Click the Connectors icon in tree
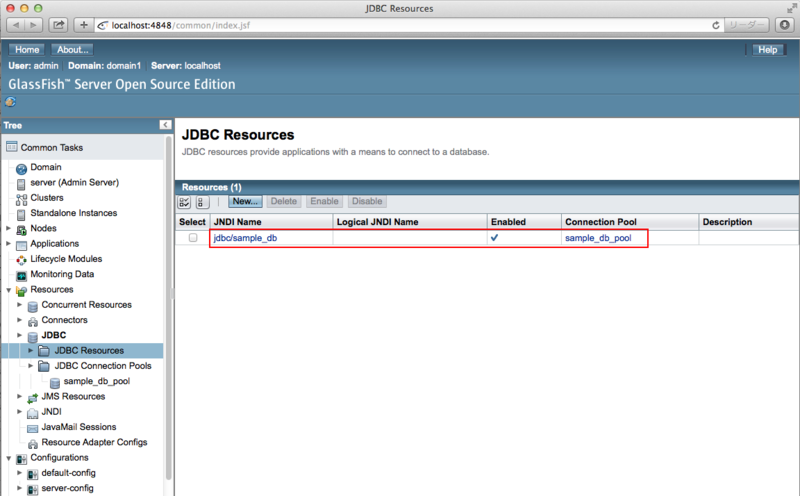The height and width of the screenshot is (496, 800). [x=32, y=321]
